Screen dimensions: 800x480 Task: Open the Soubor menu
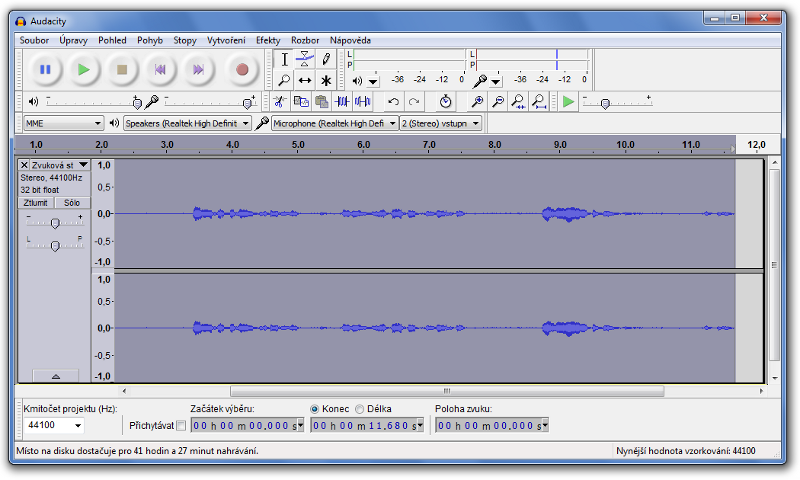[34, 40]
